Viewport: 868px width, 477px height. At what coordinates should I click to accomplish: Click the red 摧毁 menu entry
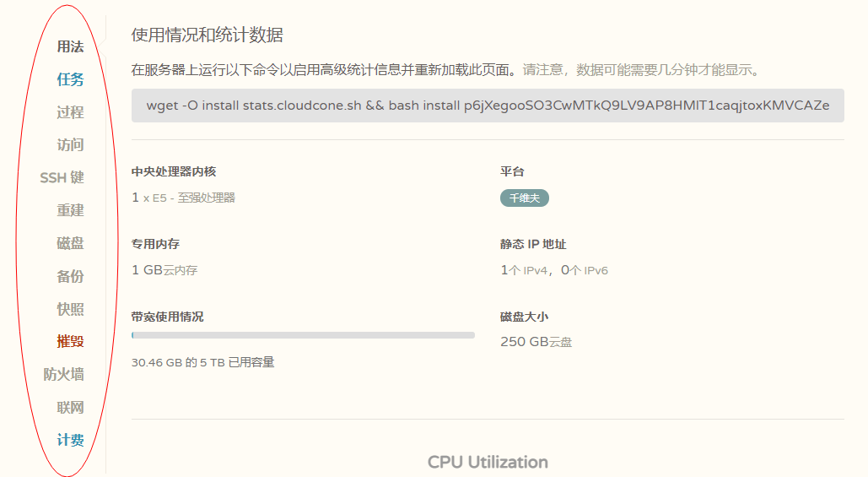(x=70, y=342)
